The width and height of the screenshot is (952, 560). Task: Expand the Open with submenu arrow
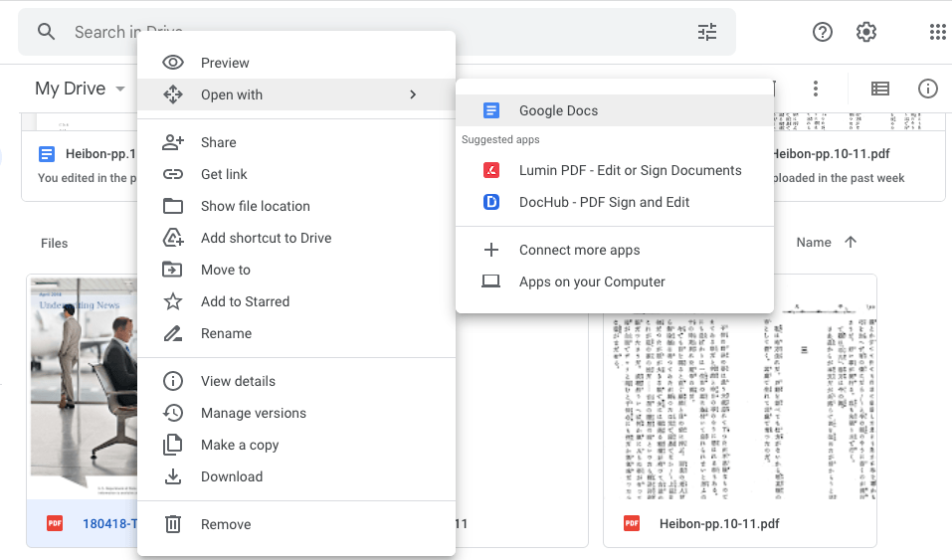(x=413, y=94)
